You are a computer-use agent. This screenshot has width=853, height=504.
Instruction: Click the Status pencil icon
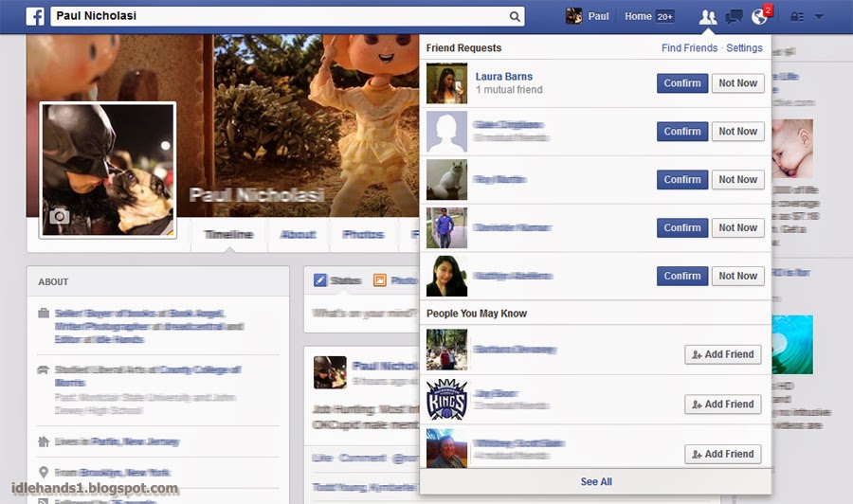click(320, 280)
